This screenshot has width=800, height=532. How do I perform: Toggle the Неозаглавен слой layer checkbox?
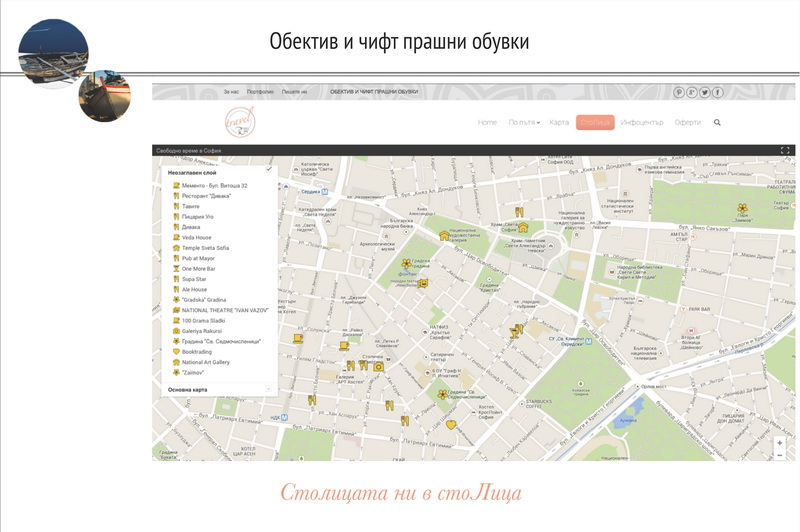pyautogui.click(x=269, y=172)
